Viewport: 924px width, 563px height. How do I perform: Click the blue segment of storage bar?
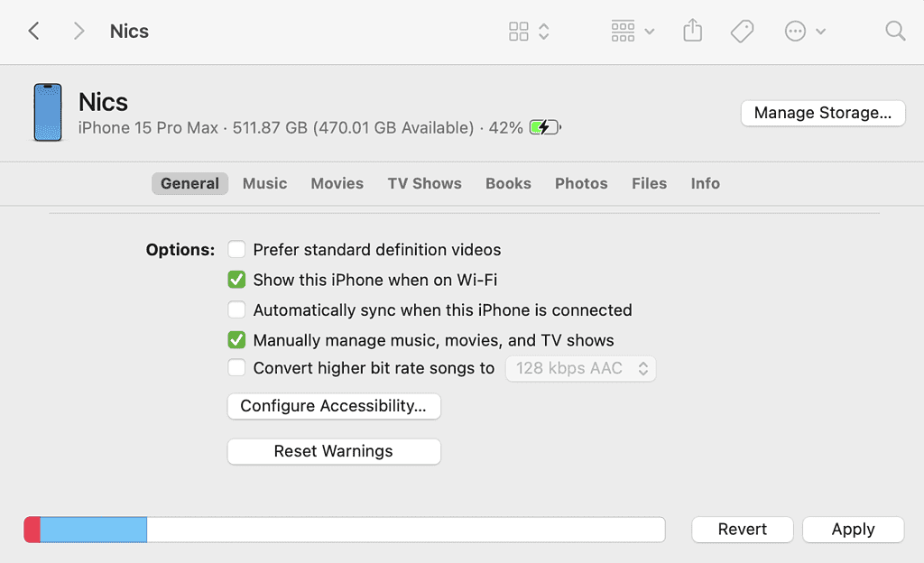[x=94, y=530]
